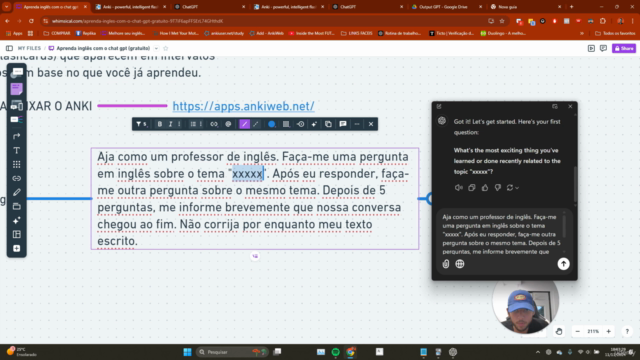Copy the ChatGPT response
The image size is (640, 360).
471,188
